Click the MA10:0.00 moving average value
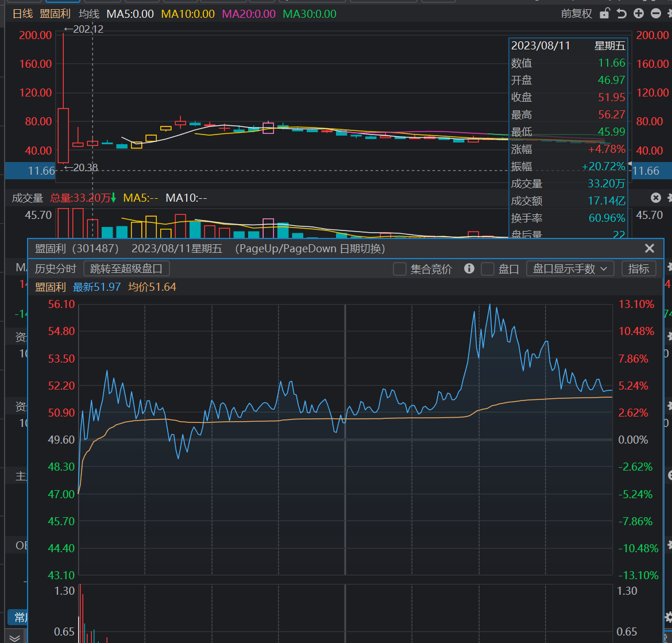The height and width of the screenshot is (643, 672). point(188,14)
